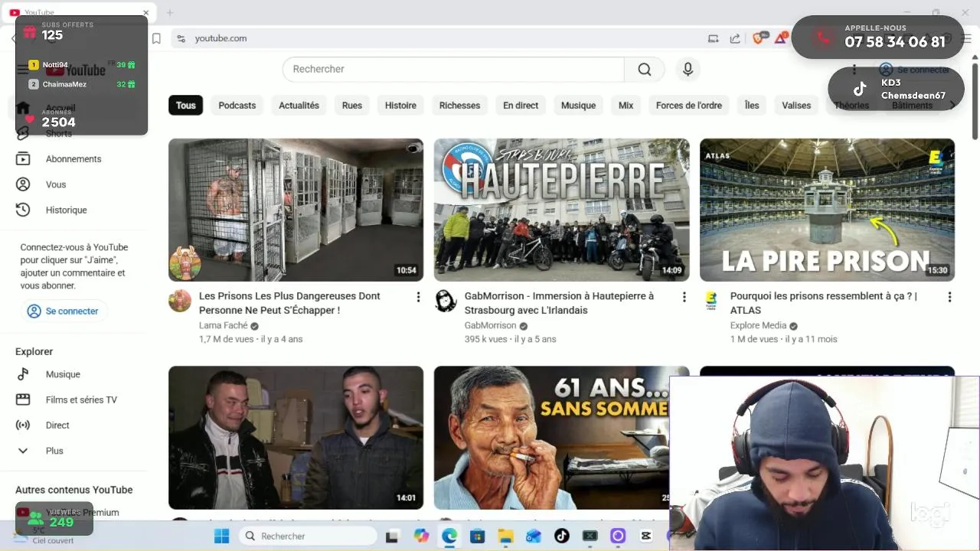The height and width of the screenshot is (551, 980).
Task: Play the Strasbourg Hautepierre thumbnail
Action: coord(561,210)
